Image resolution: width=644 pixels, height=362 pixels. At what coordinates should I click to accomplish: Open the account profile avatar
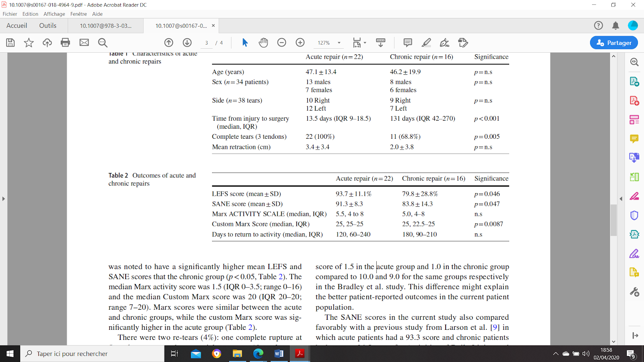point(633,25)
